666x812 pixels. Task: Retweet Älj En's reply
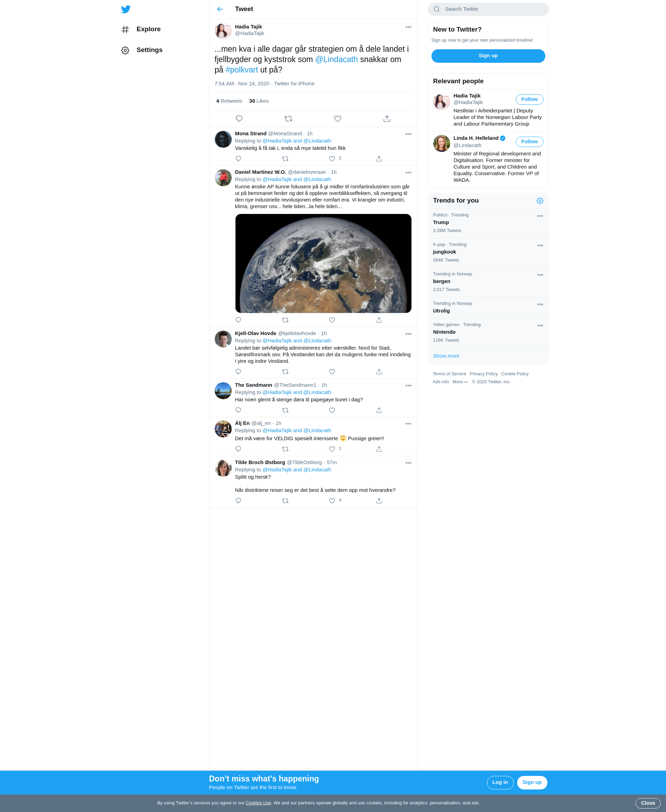[x=285, y=449]
